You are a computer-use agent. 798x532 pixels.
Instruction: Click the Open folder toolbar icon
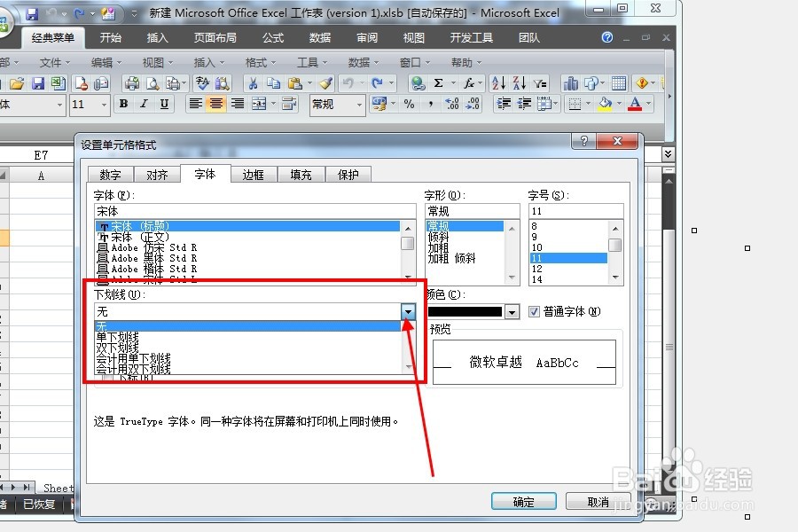[17, 83]
